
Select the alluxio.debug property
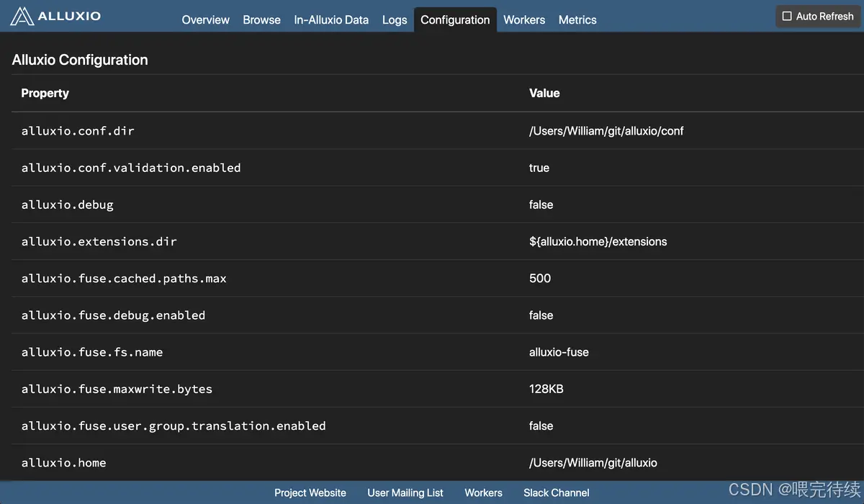[x=68, y=204]
